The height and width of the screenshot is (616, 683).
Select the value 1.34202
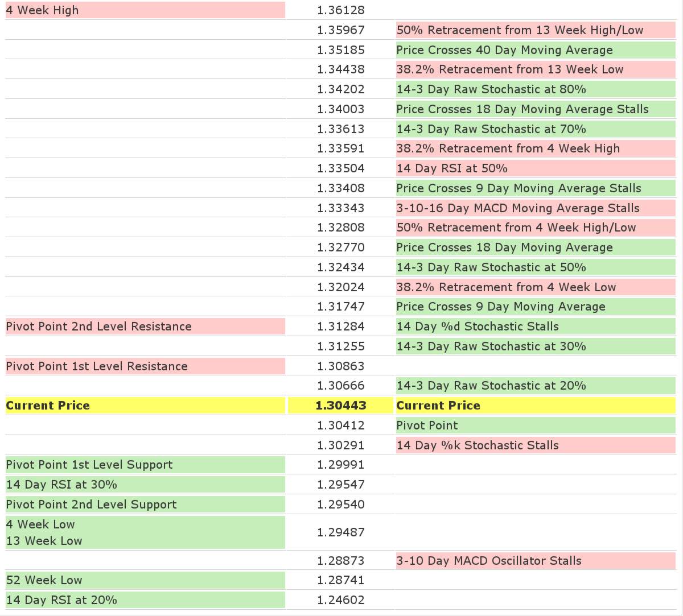click(341, 89)
